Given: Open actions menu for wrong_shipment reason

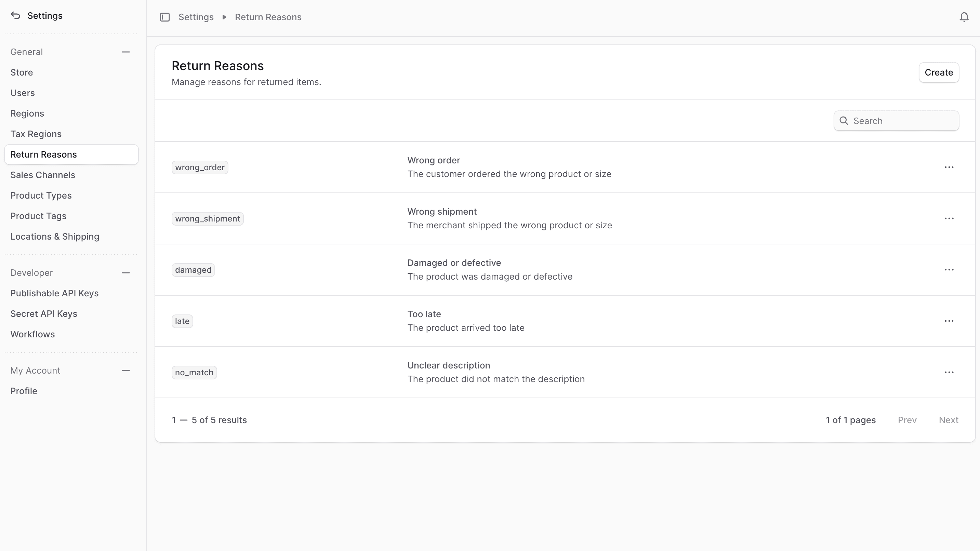Looking at the screenshot, I should tap(949, 219).
